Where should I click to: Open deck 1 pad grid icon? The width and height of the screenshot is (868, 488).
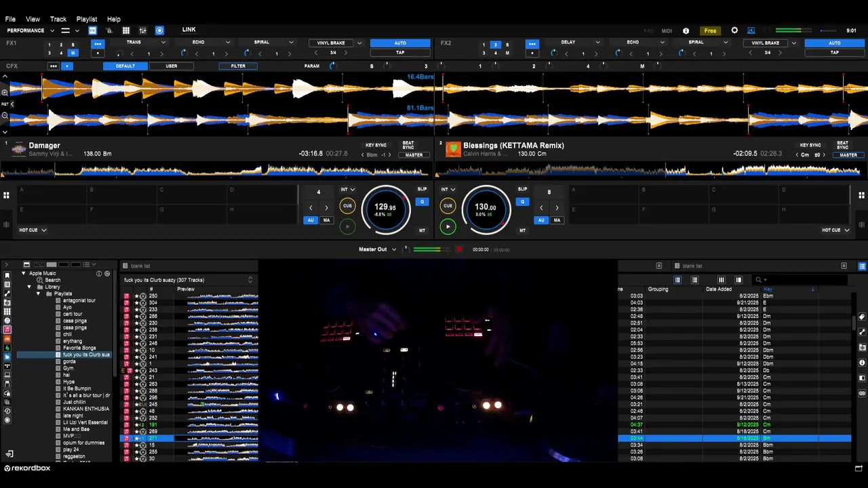tap(6, 195)
